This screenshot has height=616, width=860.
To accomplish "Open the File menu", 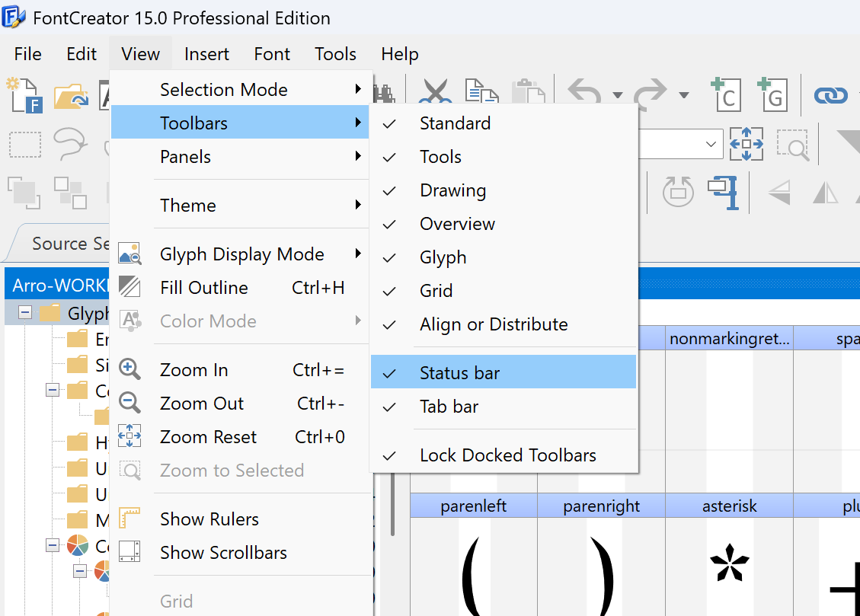I will coord(27,54).
